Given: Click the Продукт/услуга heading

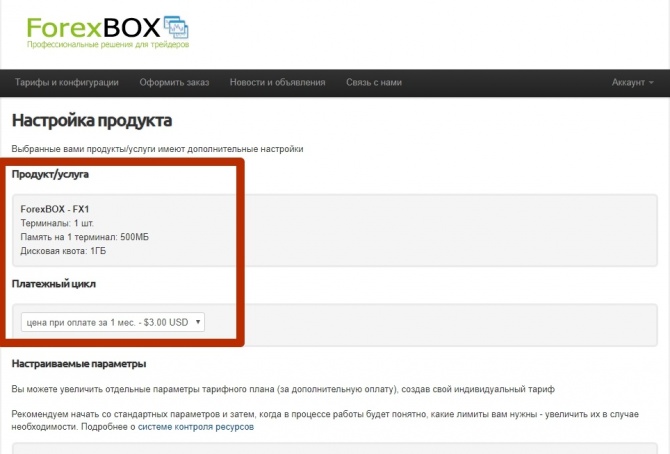Looking at the screenshot, I should click(50, 174).
